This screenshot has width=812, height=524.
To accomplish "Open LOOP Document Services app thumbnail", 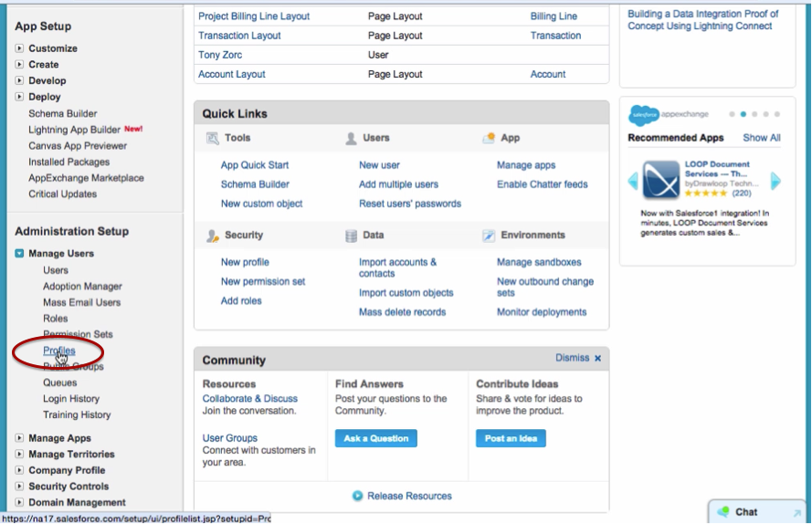I will pyautogui.click(x=660, y=180).
